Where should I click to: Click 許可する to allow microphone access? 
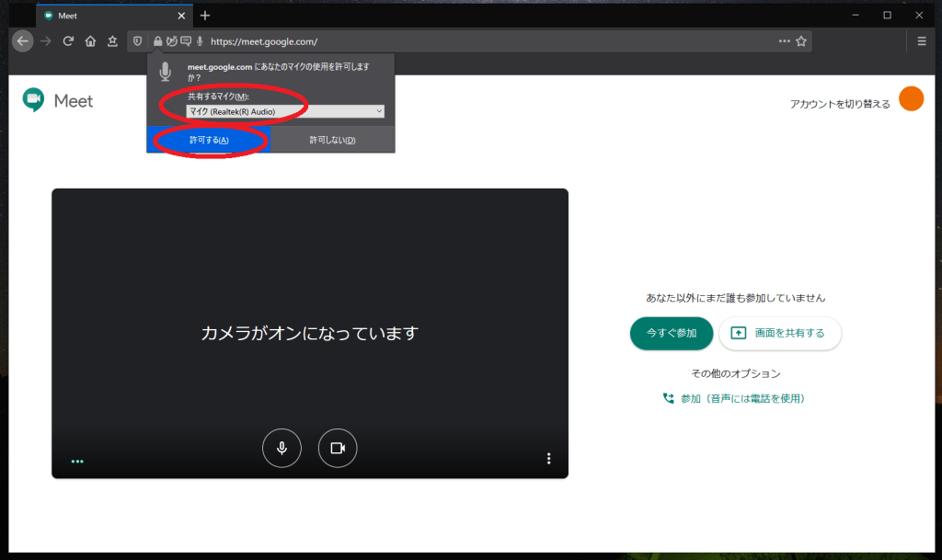[209, 140]
